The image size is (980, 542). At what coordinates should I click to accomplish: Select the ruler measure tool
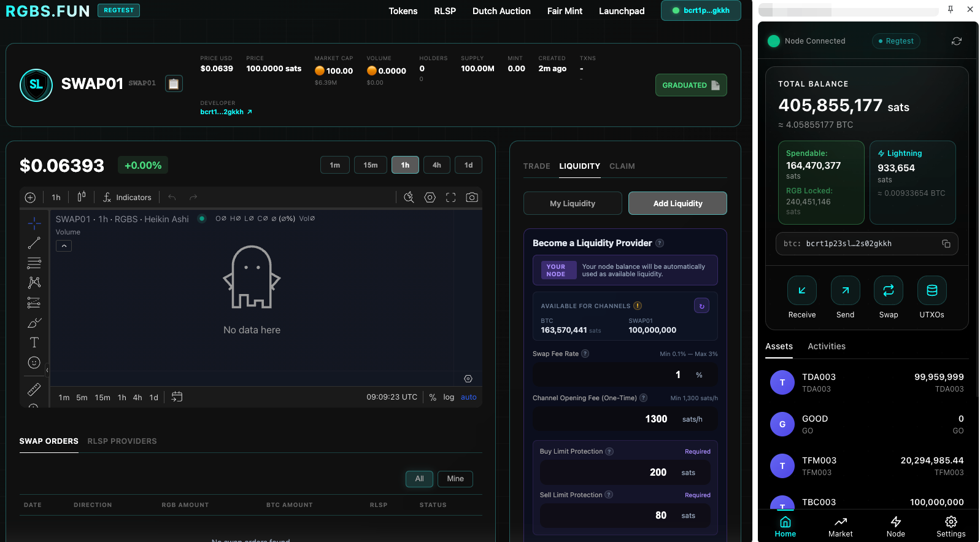34,389
